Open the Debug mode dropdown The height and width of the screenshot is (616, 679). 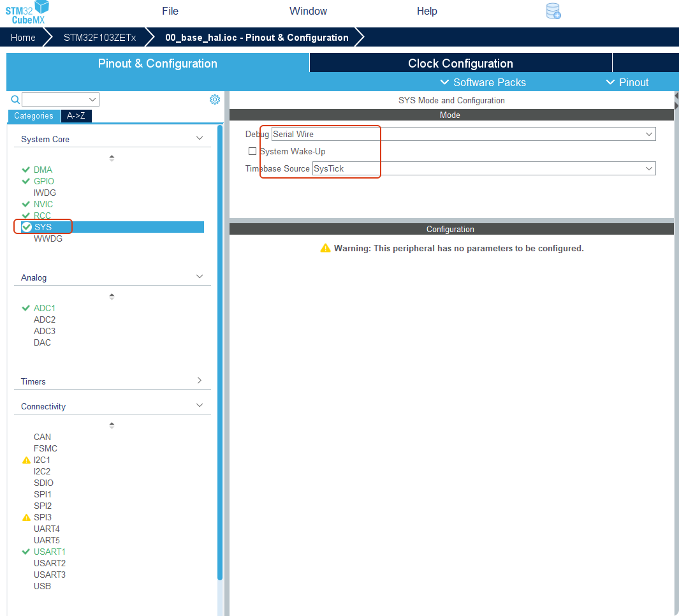pos(464,134)
